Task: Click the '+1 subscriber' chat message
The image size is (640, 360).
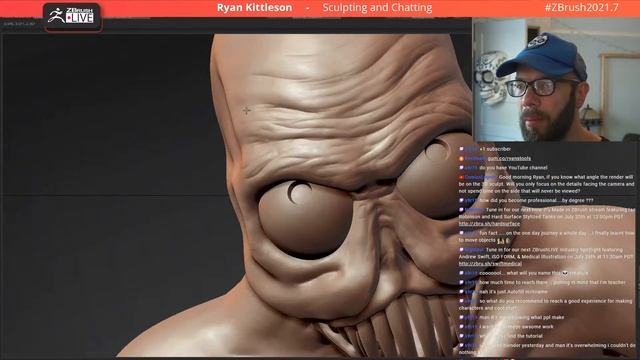Action: coord(495,149)
